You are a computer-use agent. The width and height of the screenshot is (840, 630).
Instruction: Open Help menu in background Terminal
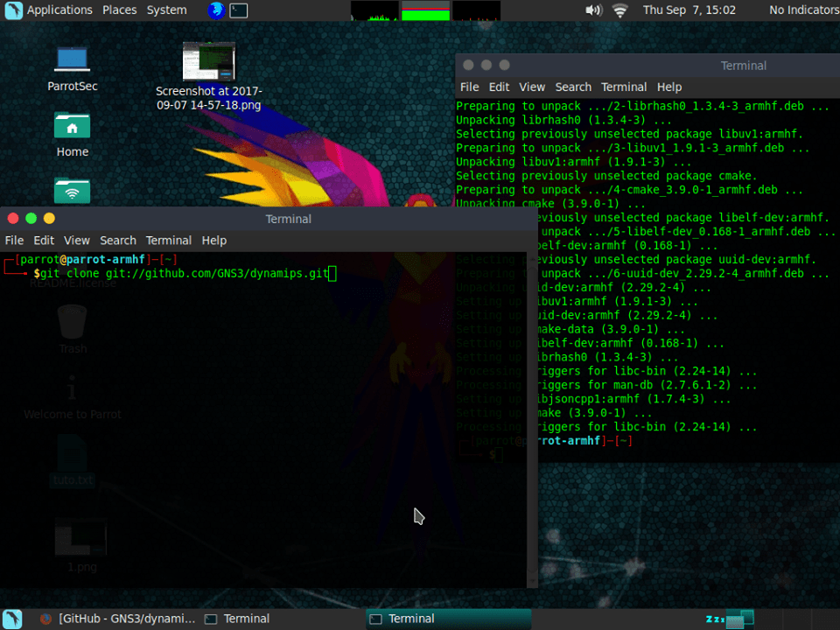(x=669, y=87)
